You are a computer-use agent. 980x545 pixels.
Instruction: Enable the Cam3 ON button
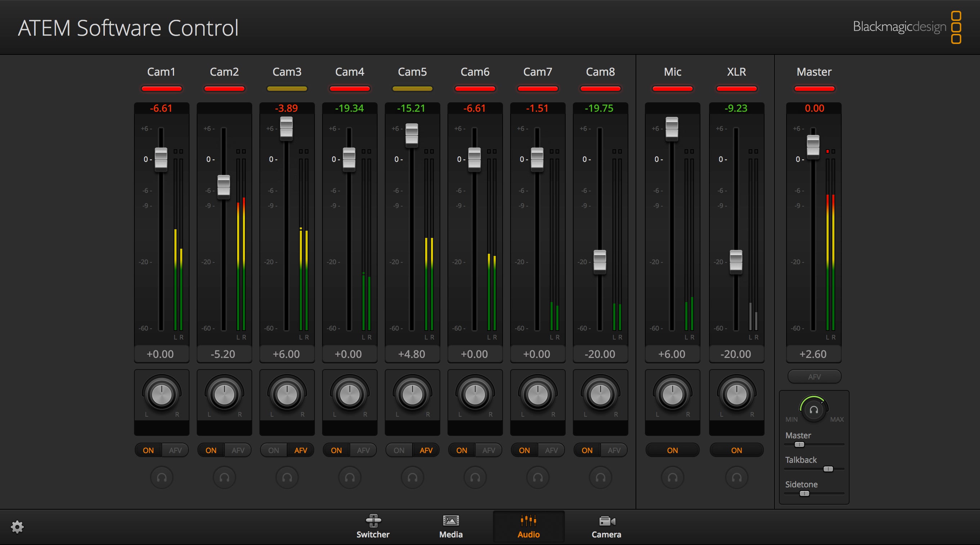point(273,450)
